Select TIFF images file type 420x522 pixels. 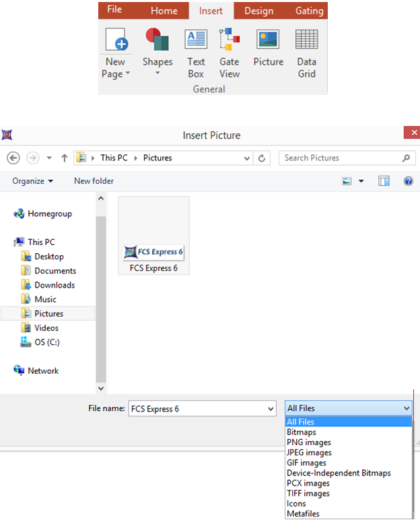[x=308, y=493]
